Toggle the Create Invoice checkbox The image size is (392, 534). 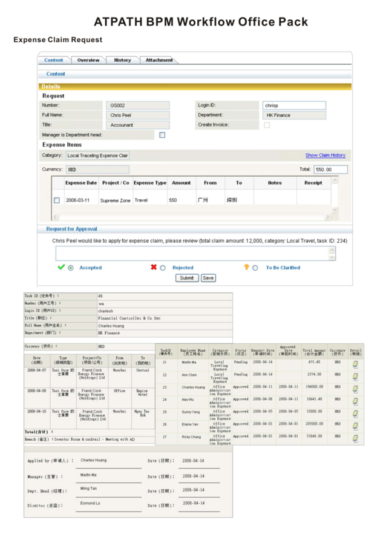point(267,125)
